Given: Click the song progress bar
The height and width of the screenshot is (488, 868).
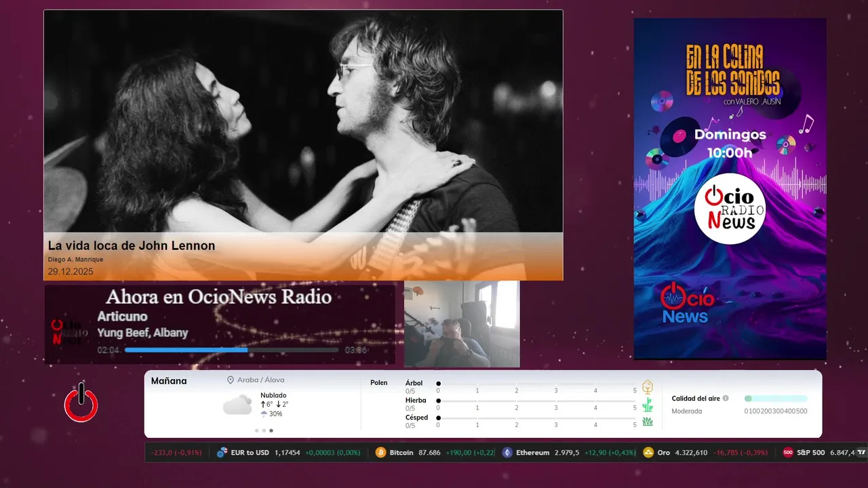Looking at the screenshot, I should (231, 350).
